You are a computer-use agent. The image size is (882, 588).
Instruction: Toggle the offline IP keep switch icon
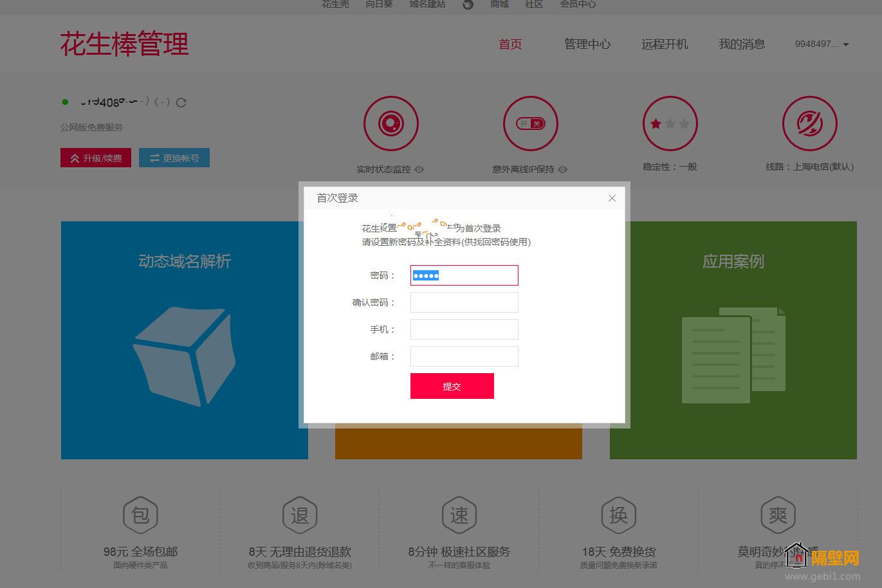[531, 124]
